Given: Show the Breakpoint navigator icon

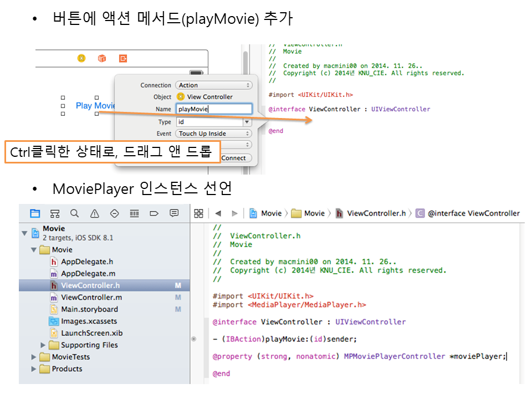Looking at the screenshot, I should pyautogui.click(x=154, y=213).
